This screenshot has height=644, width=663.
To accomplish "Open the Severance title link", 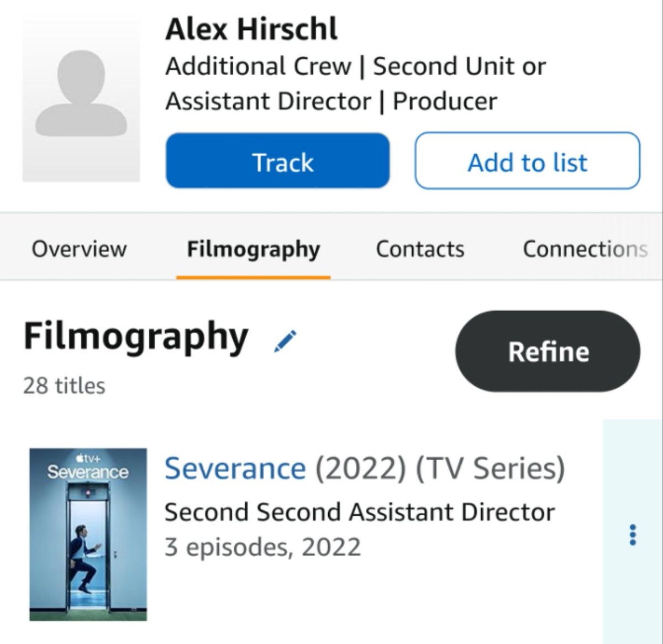I will tap(235, 468).
